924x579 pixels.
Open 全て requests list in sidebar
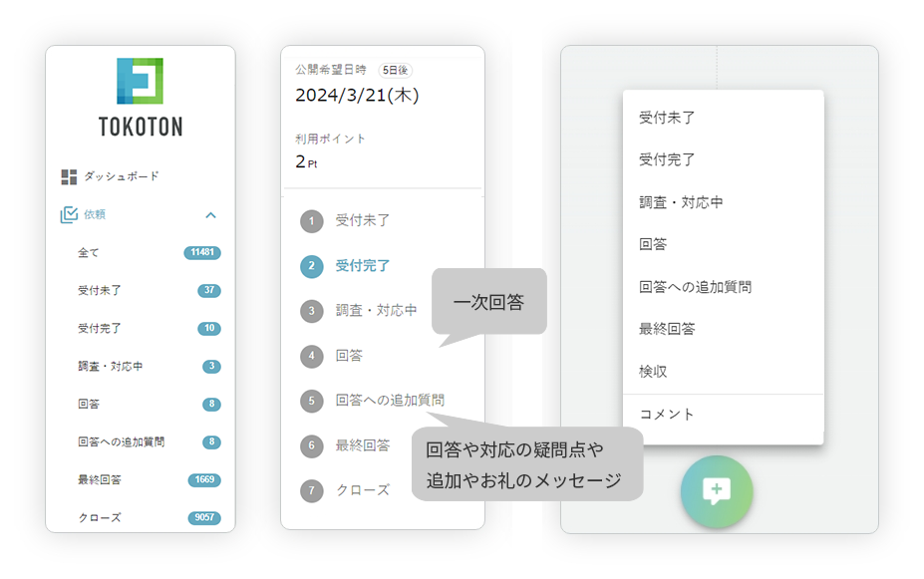click(x=89, y=253)
